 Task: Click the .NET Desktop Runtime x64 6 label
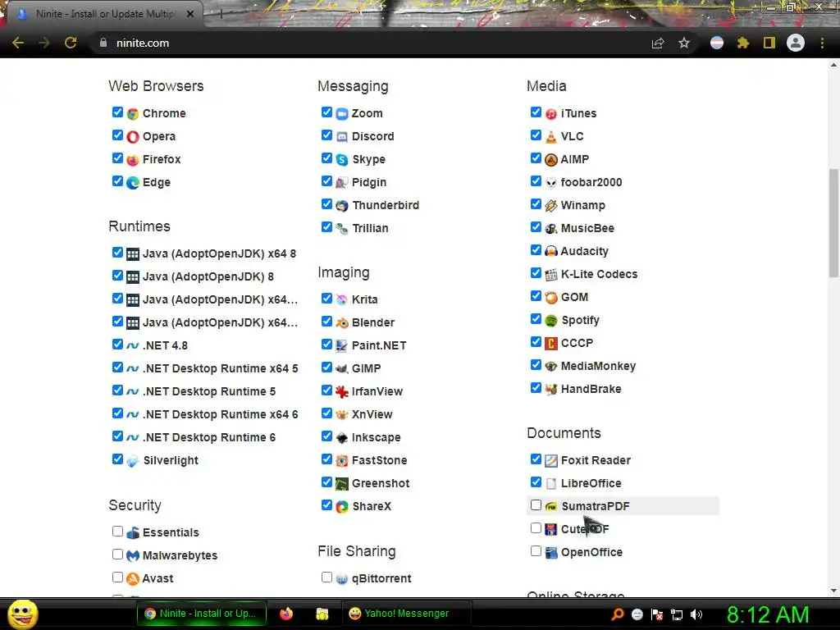[x=220, y=414]
